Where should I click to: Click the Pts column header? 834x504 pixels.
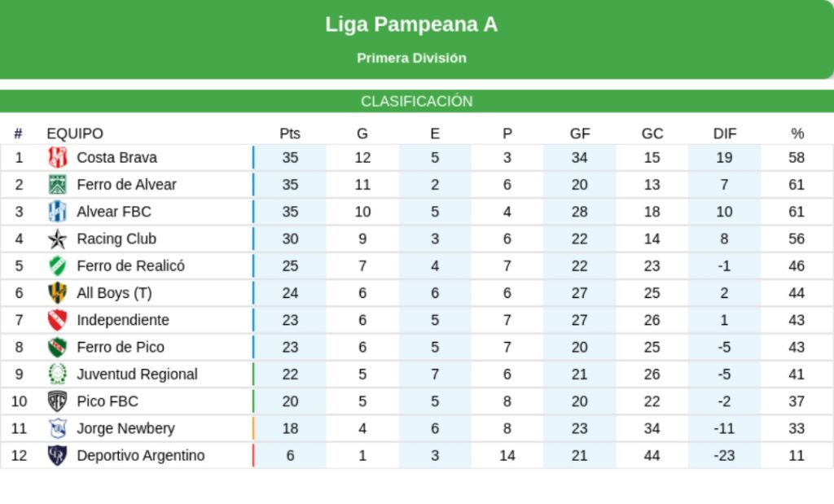(x=290, y=134)
